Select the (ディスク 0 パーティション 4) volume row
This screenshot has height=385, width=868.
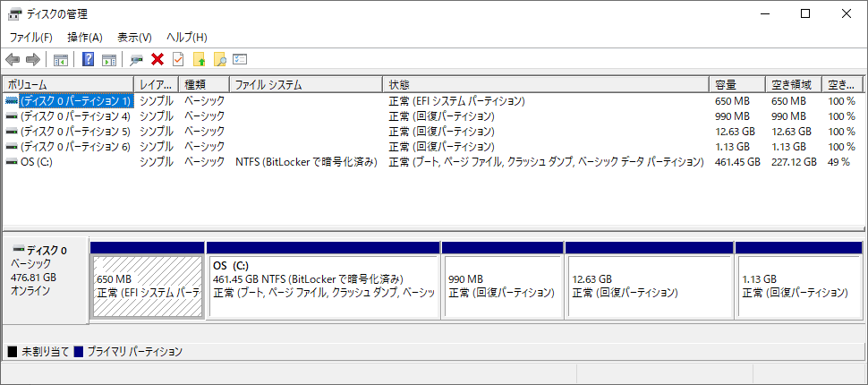tap(433, 116)
